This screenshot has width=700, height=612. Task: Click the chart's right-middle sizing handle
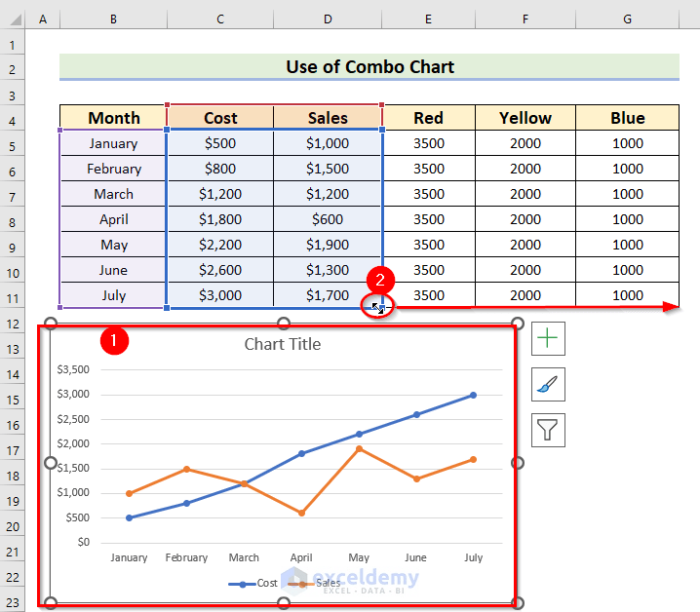click(518, 463)
